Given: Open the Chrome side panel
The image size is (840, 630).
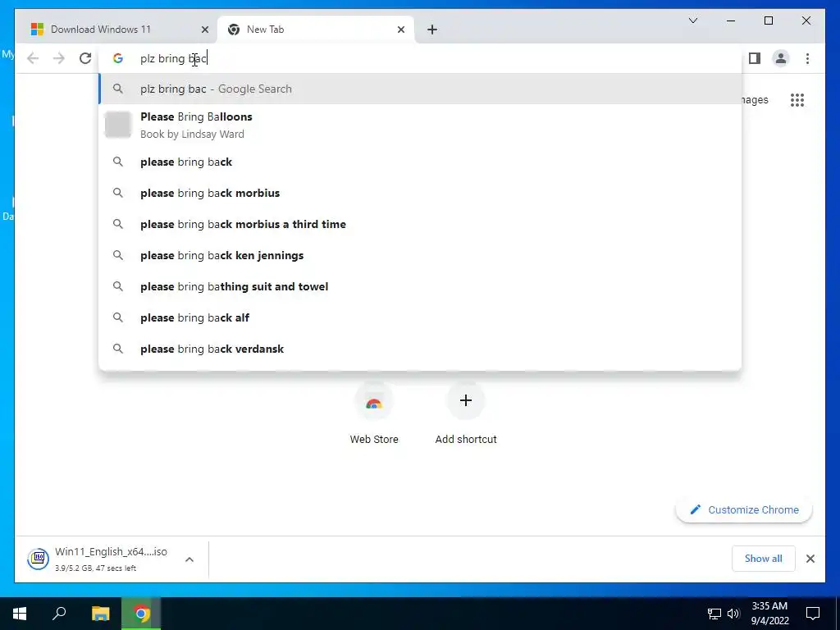Looking at the screenshot, I should click(x=755, y=58).
